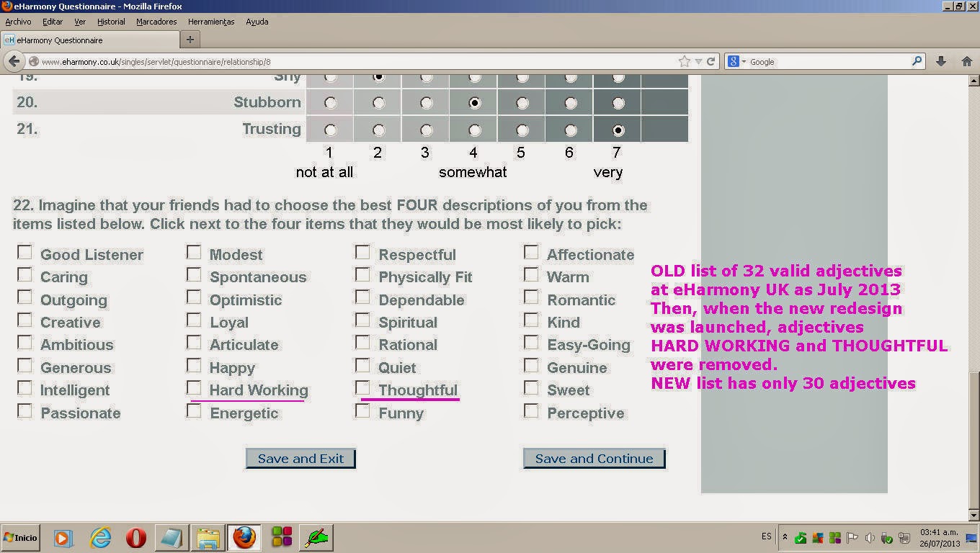This screenshot has height=553, width=980.
Task: Open the Firefox downloads arrow
Action: [940, 62]
